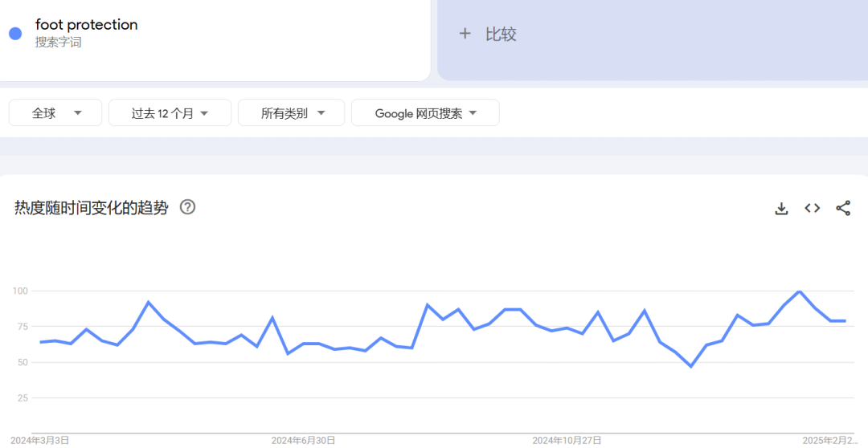Add a comparison term via 比较
The width and height of the screenshot is (868, 448).
pos(501,35)
